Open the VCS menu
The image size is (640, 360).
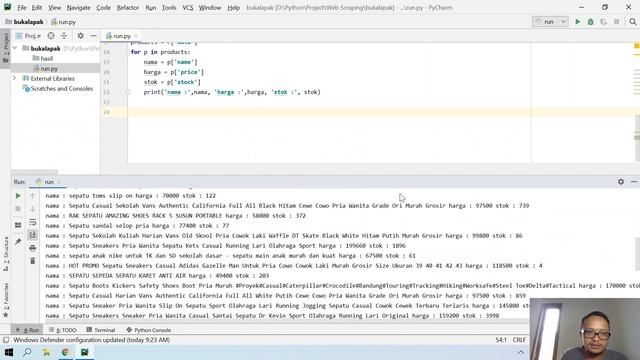click(x=188, y=7)
